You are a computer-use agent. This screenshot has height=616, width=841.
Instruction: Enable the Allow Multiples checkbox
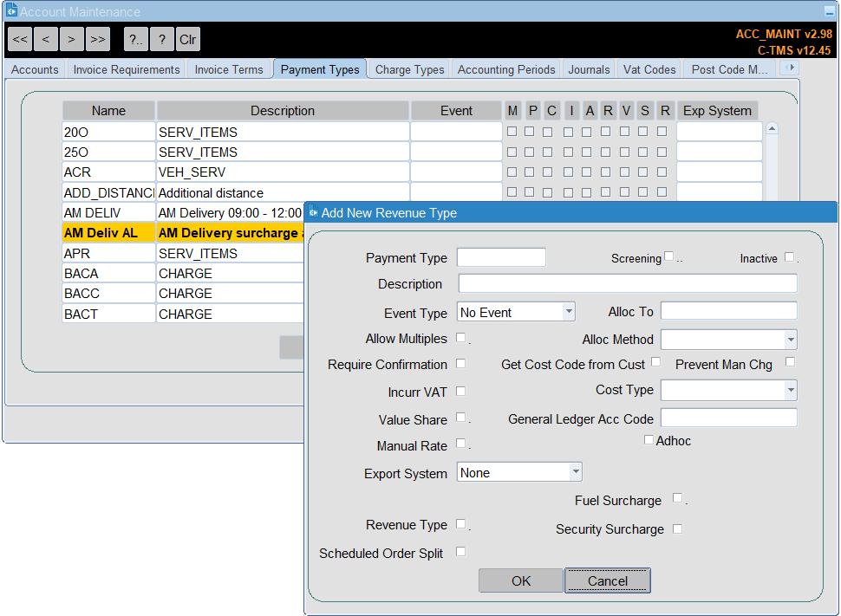point(460,338)
